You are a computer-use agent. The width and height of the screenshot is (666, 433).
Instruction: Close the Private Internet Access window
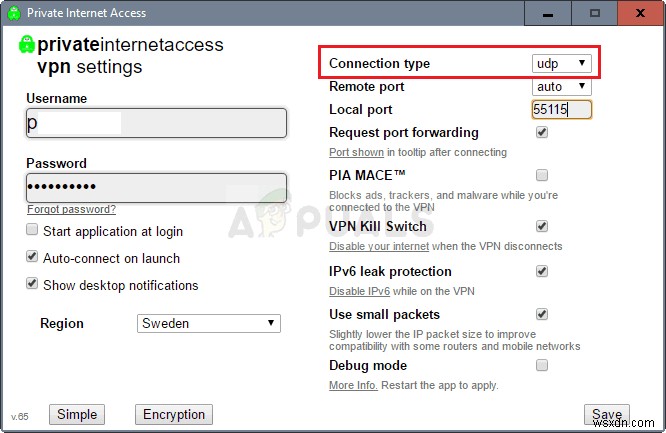(x=640, y=13)
